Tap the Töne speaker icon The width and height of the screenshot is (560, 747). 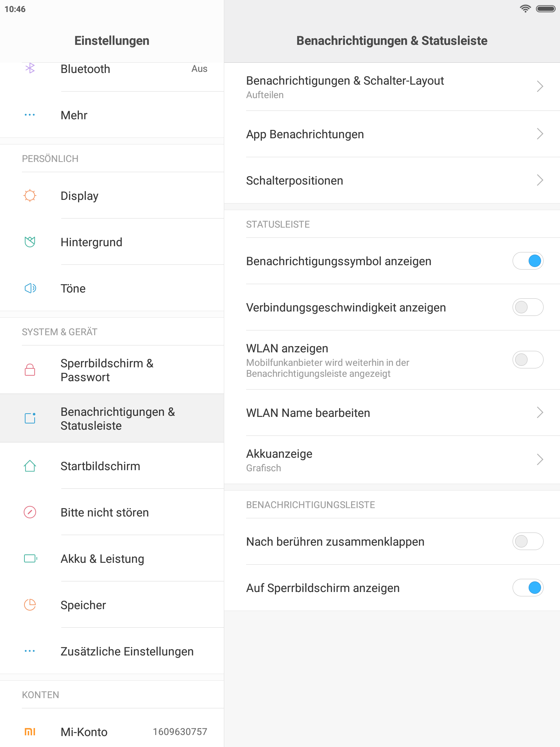30,288
